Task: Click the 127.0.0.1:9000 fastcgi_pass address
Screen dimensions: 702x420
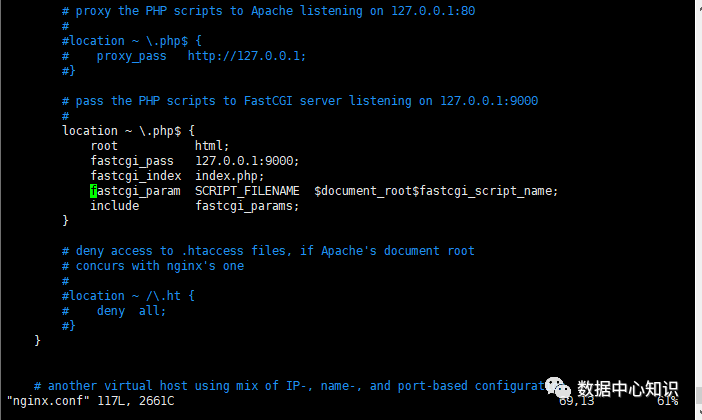Action: [x=247, y=160]
